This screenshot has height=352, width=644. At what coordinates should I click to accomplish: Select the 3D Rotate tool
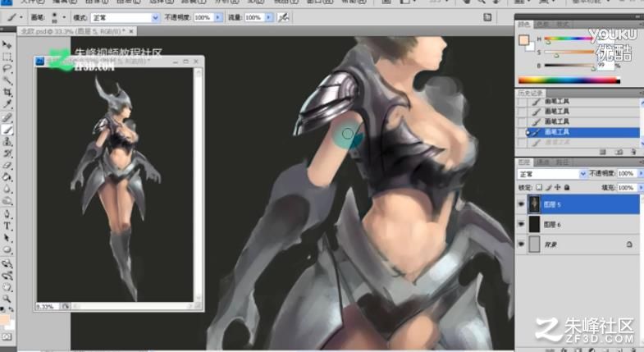click(x=7, y=263)
